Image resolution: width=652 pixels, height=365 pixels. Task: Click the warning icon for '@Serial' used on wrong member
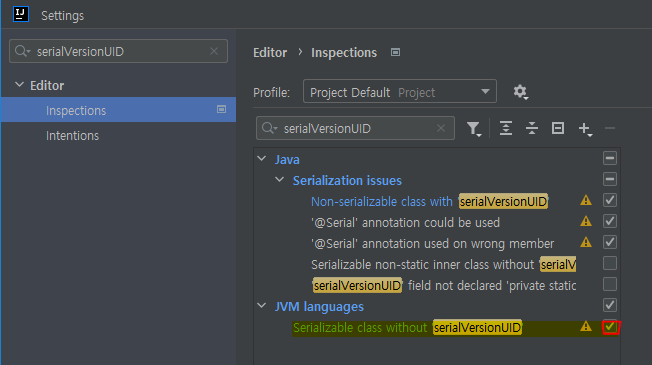point(586,242)
